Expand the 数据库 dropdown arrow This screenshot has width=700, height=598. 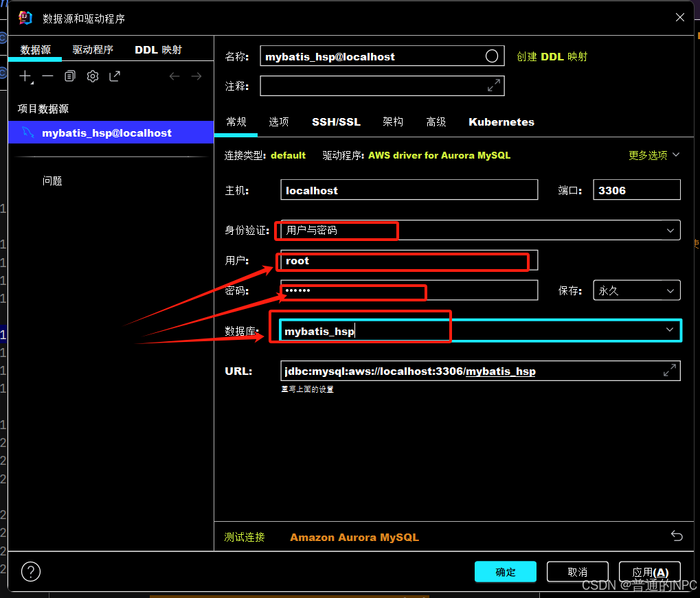(670, 330)
